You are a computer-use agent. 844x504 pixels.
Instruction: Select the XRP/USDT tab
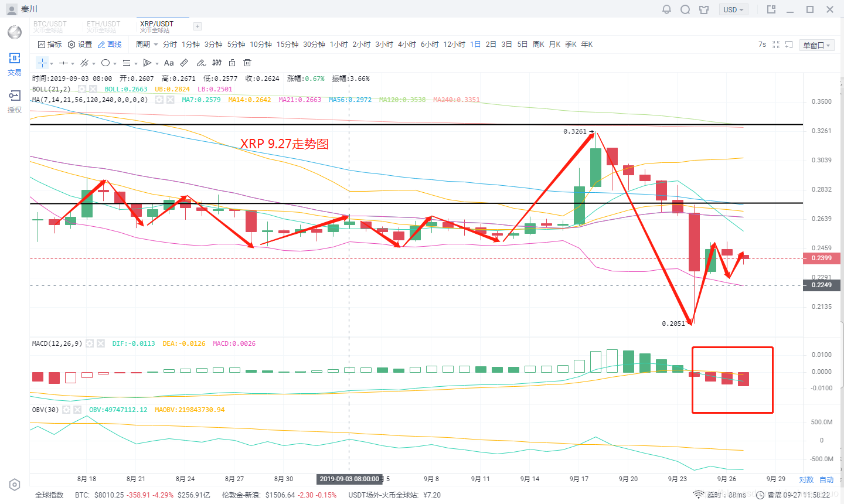157,26
